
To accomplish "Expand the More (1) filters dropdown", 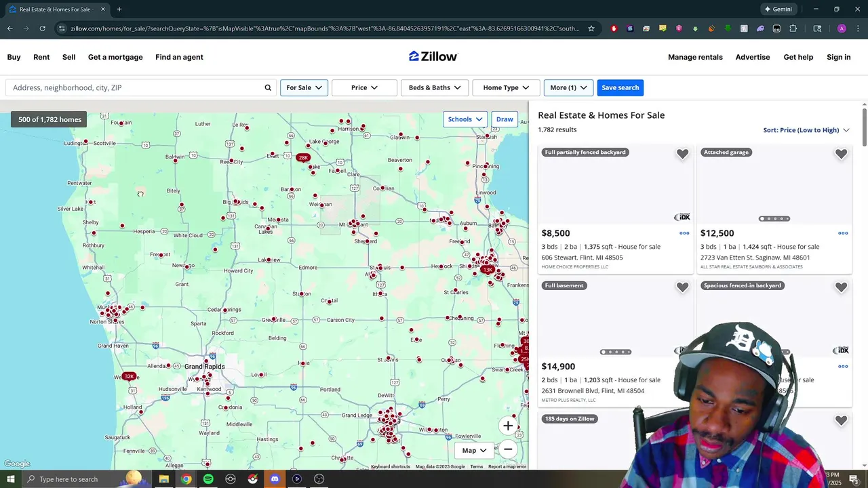I will pos(568,87).
